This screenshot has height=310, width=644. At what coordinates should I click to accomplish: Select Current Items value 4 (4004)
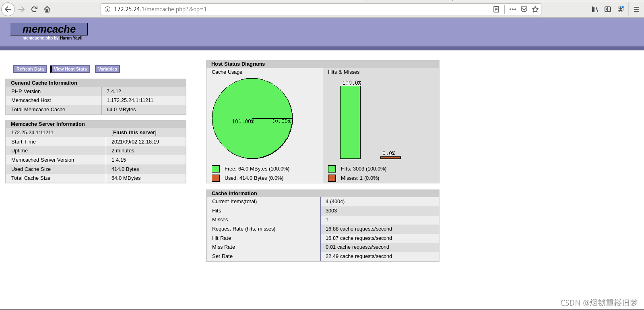tap(335, 202)
